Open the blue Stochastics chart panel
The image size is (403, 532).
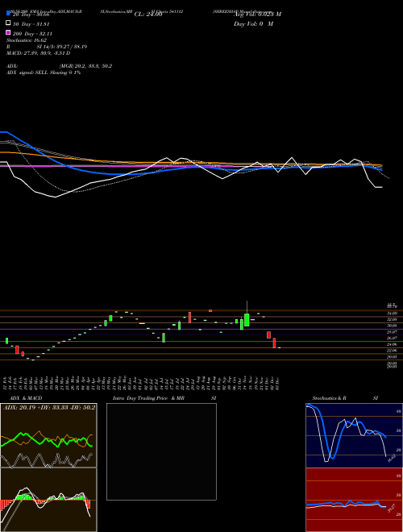[354, 435]
